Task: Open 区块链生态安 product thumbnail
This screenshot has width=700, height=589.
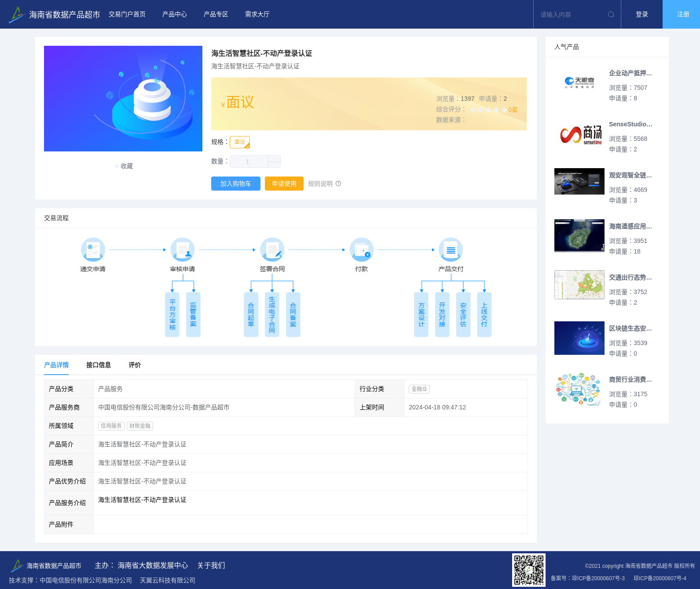Action: (x=579, y=338)
